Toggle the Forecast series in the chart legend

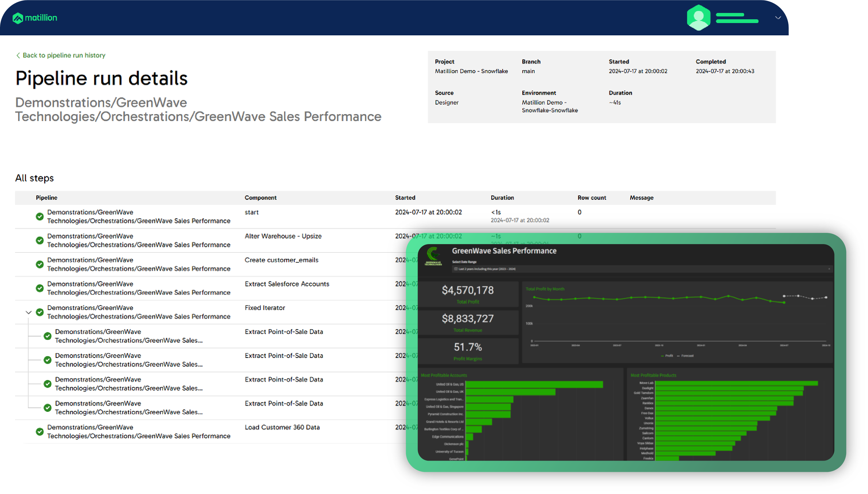(x=686, y=356)
